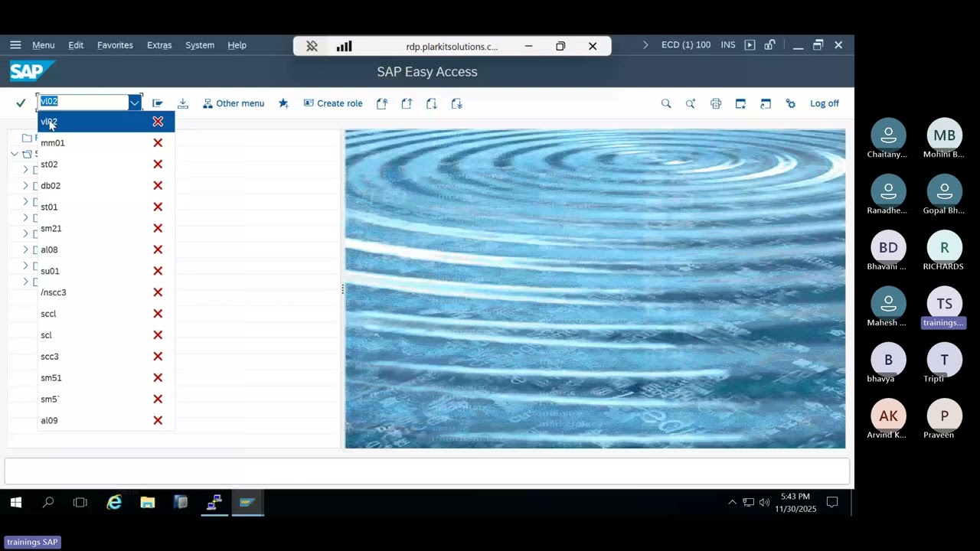This screenshot has height=551, width=980.
Task: Delete su01 from command history
Action: 158,271
